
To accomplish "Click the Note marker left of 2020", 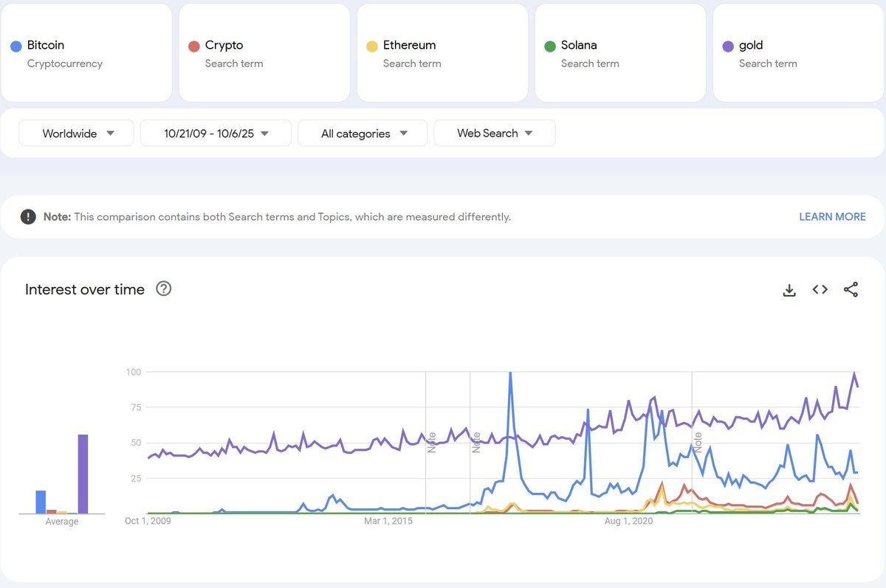I will (475, 442).
